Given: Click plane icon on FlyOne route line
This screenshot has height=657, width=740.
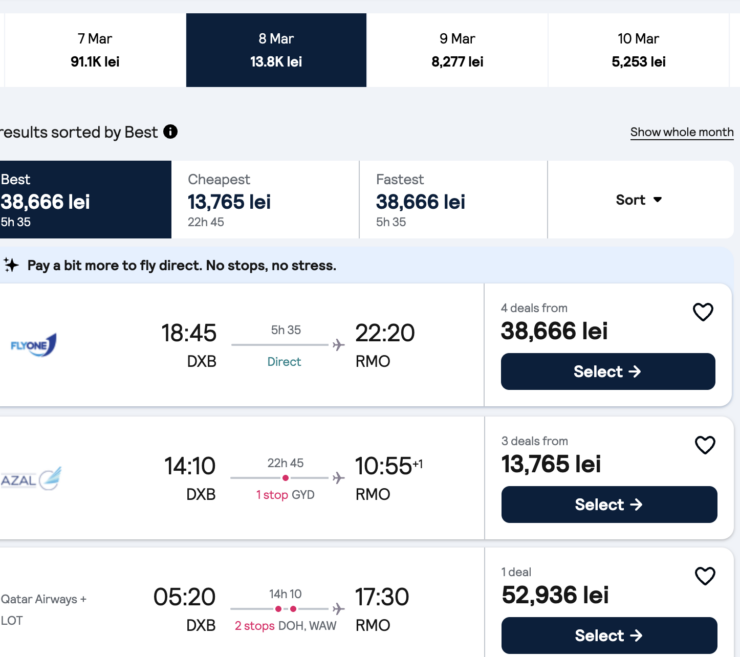Looking at the screenshot, I should [338, 345].
